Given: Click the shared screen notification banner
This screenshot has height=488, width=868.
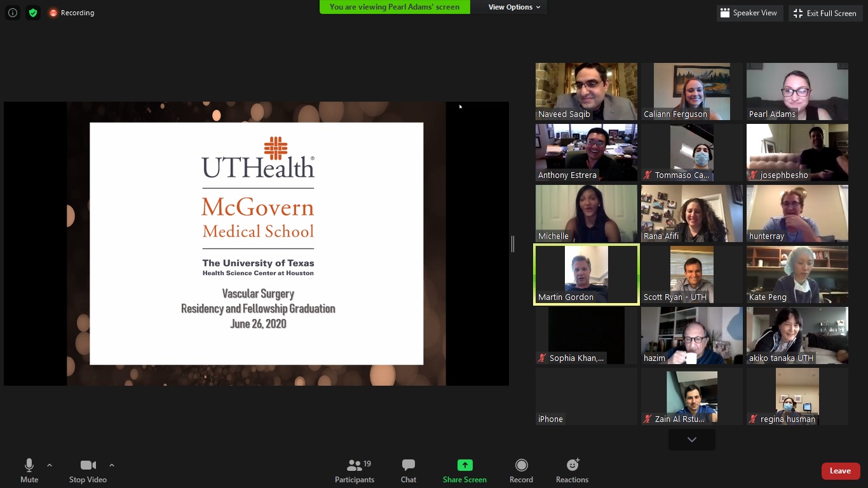Looking at the screenshot, I should (395, 7).
